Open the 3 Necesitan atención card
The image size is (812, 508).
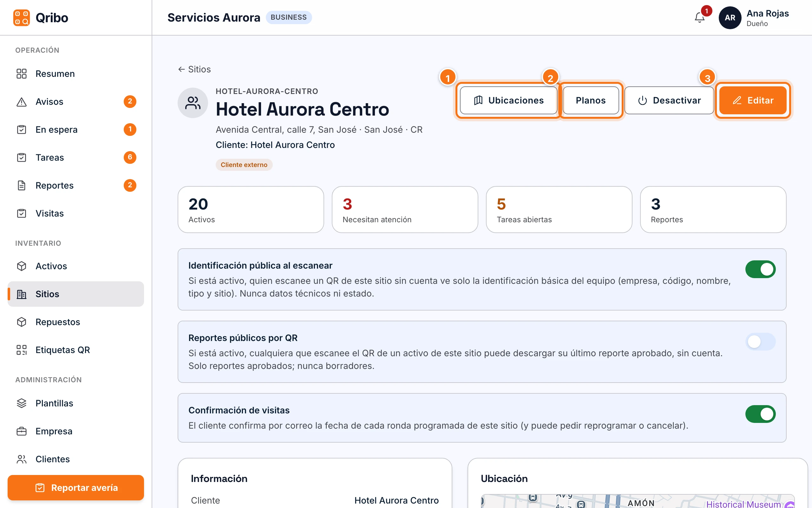(405, 210)
